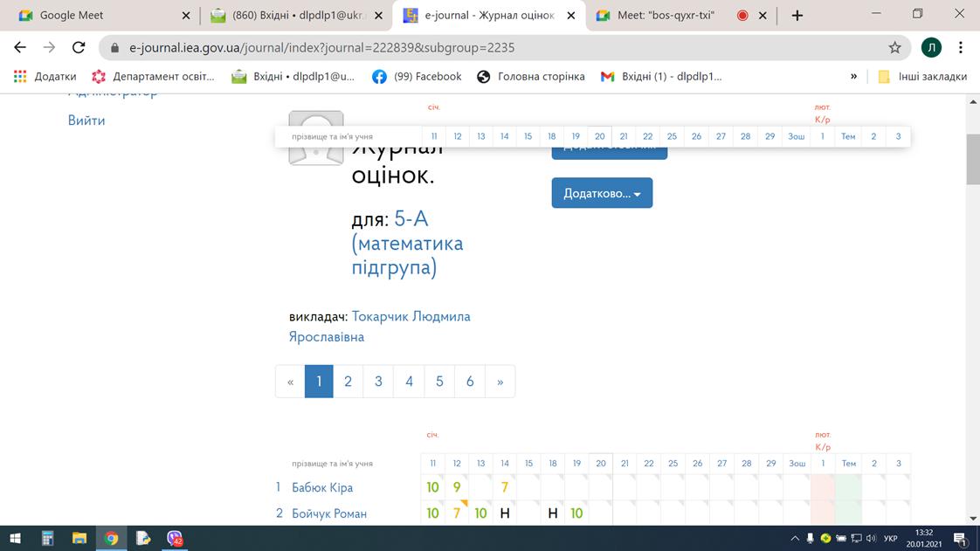980x551 pixels.
Task: Click the Windows Start button
Action: 16,539
